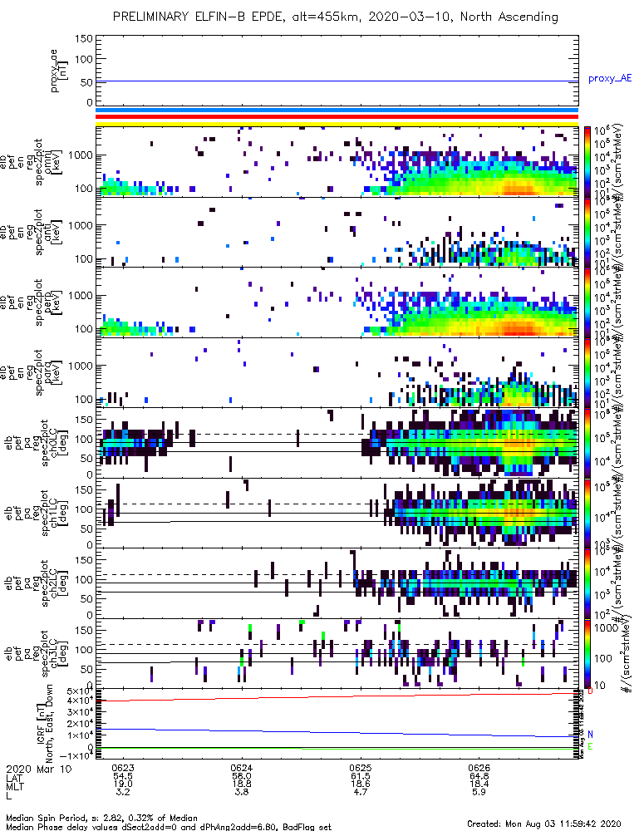Viewport: 644px width, 831px height.
Task: Click the 0623 time tick label
Action: pyautogui.click(x=123, y=768)
